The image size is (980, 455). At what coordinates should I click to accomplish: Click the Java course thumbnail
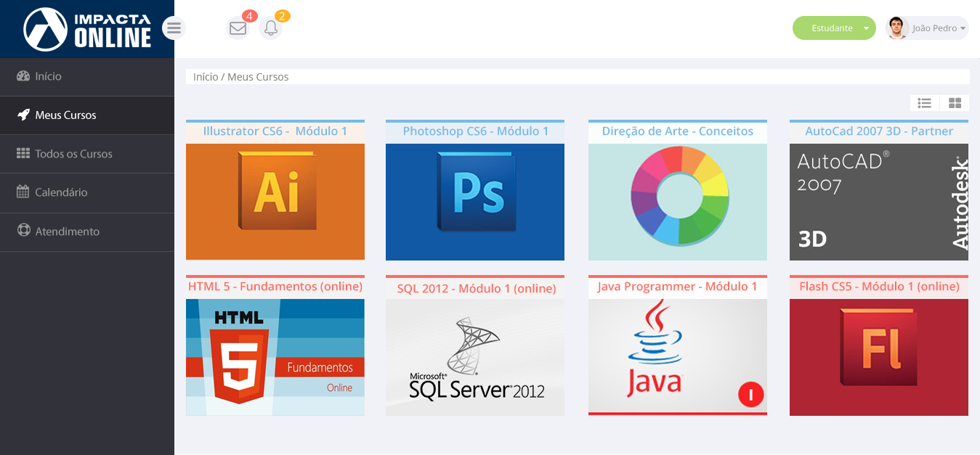(678, 356)
